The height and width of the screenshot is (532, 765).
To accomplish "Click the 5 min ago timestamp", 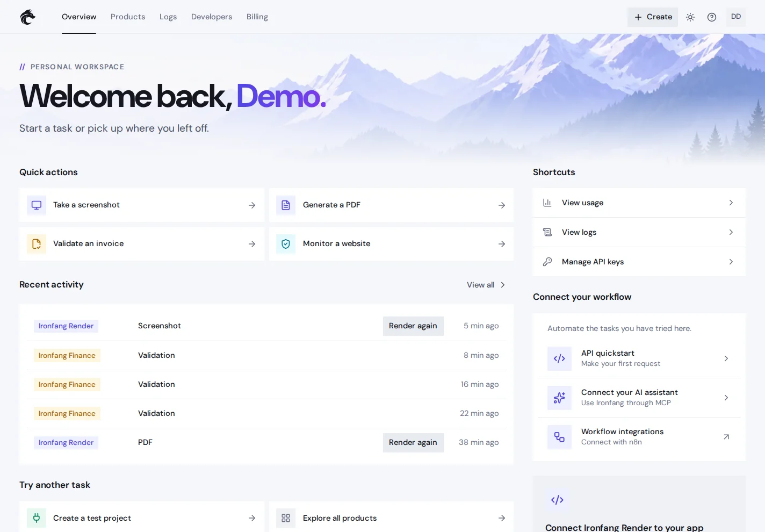I will (x=481, y=326).
